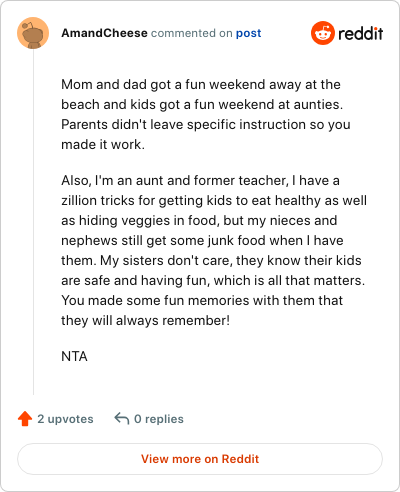This screenshot has width=400, height=492.
Task: Click the vertical comment thread line
Action: pyautogui.click(x=33, y=222)
